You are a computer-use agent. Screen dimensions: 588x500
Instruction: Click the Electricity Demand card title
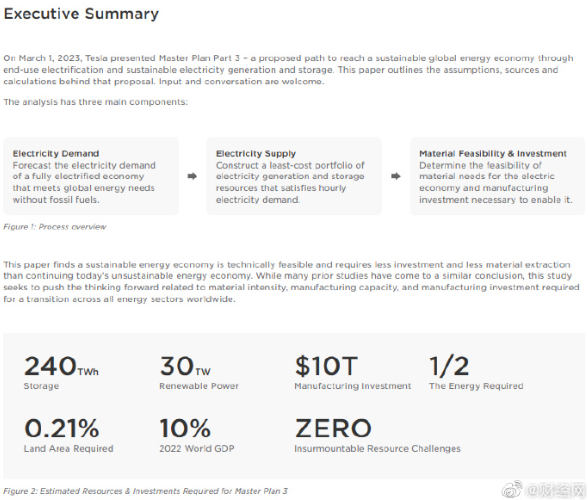click(56, 153)
